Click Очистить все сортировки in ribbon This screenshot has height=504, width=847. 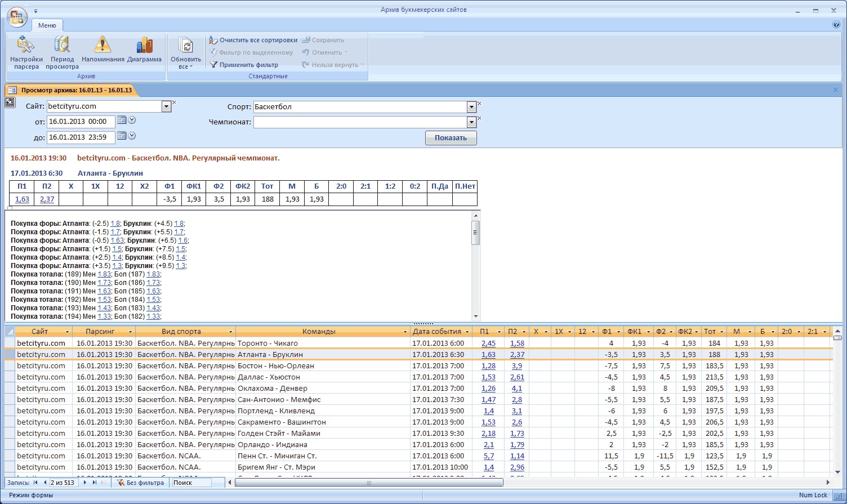pos(253,40)
